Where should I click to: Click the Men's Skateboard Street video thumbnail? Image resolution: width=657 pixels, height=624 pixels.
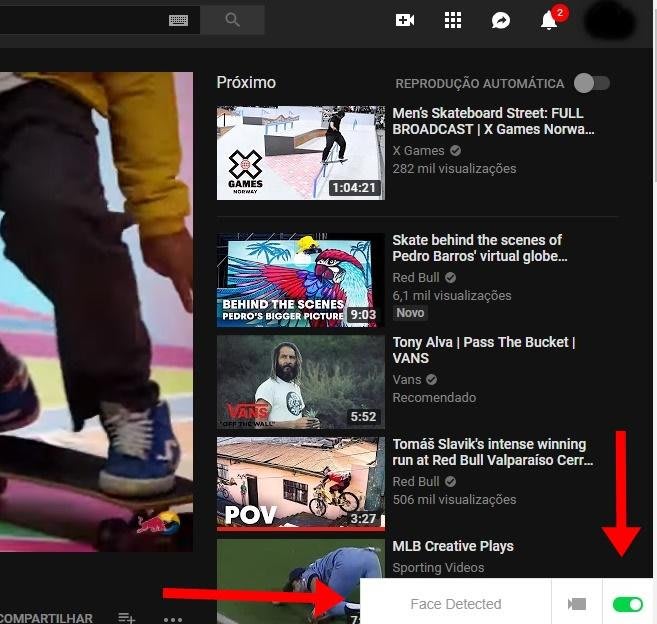300,153
